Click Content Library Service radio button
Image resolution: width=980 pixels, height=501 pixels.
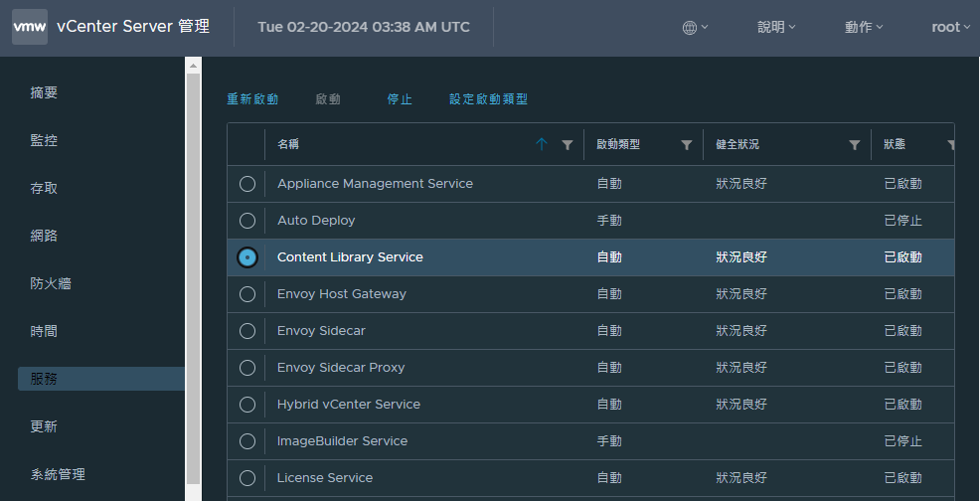point(247,257)
